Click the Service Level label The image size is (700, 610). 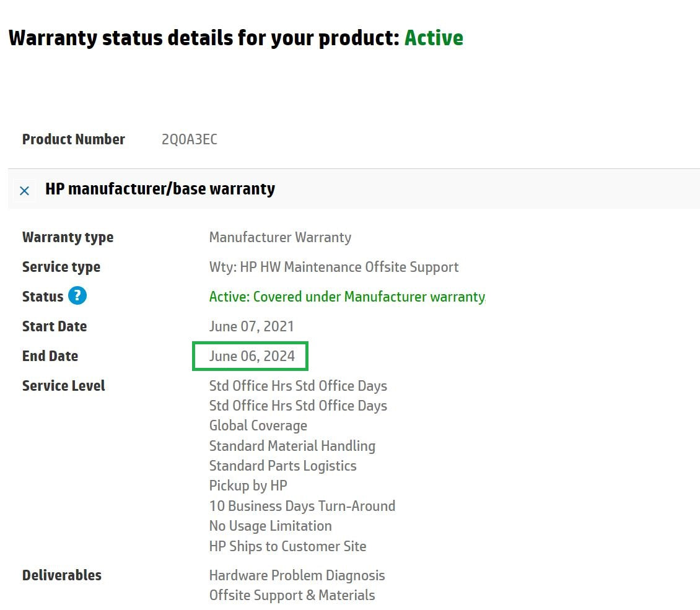tap(63, 386)
